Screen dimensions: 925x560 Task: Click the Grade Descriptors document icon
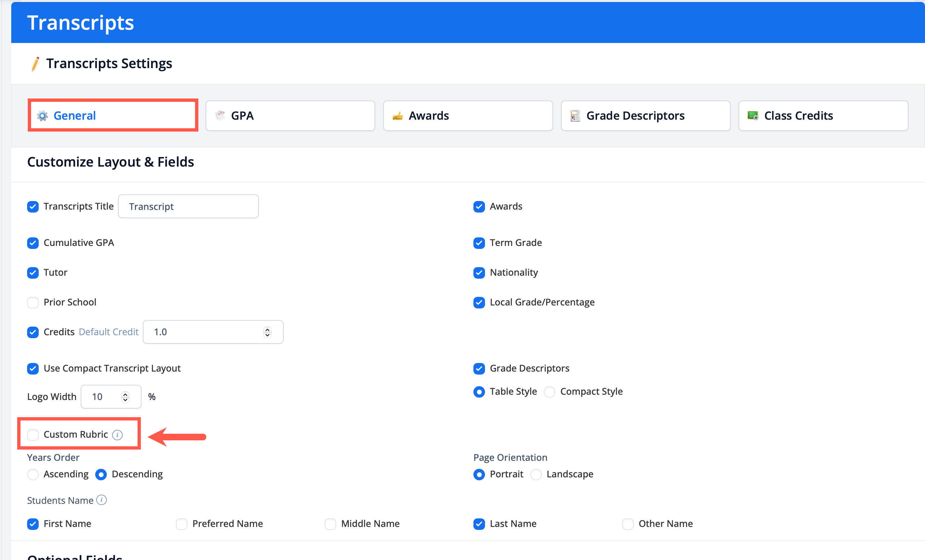pyautogui.click(x=575, y=116)
